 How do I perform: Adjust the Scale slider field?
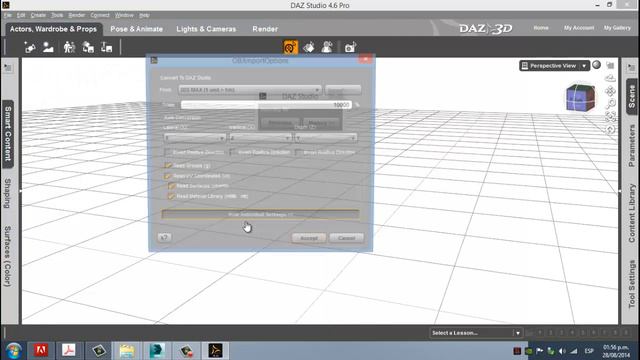tap(266, 105)
